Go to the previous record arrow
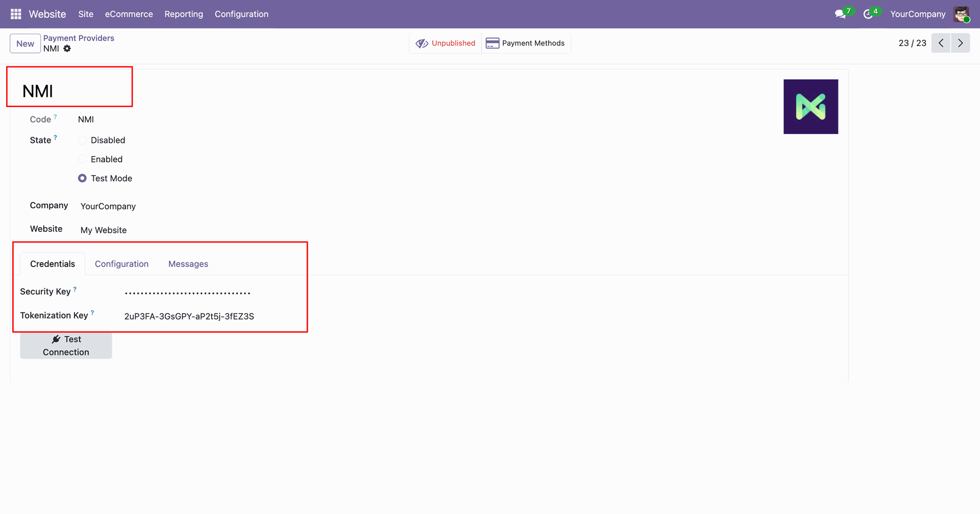This screenshot has height=514, width=980. point(941,43)
